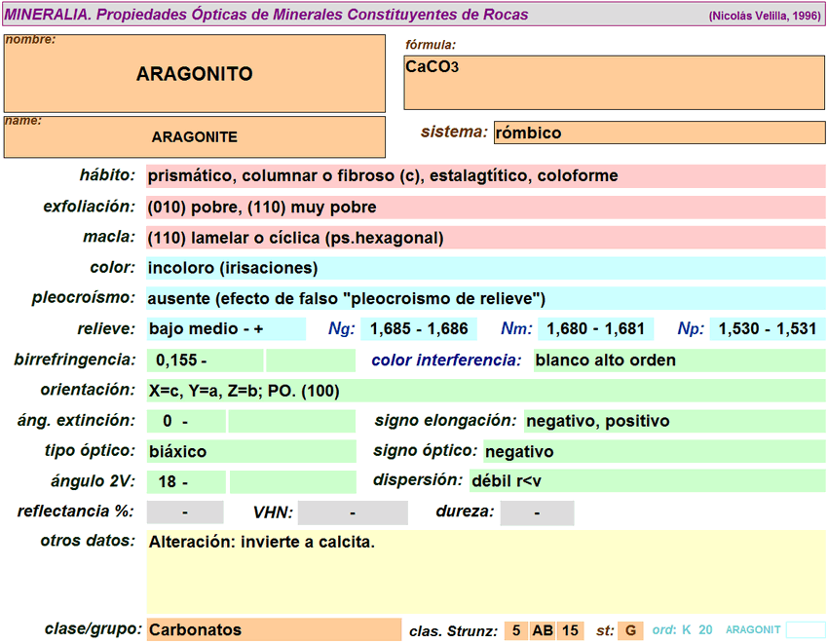Click the dureza value box
This screenshot has height=644, width=828.
537,512
